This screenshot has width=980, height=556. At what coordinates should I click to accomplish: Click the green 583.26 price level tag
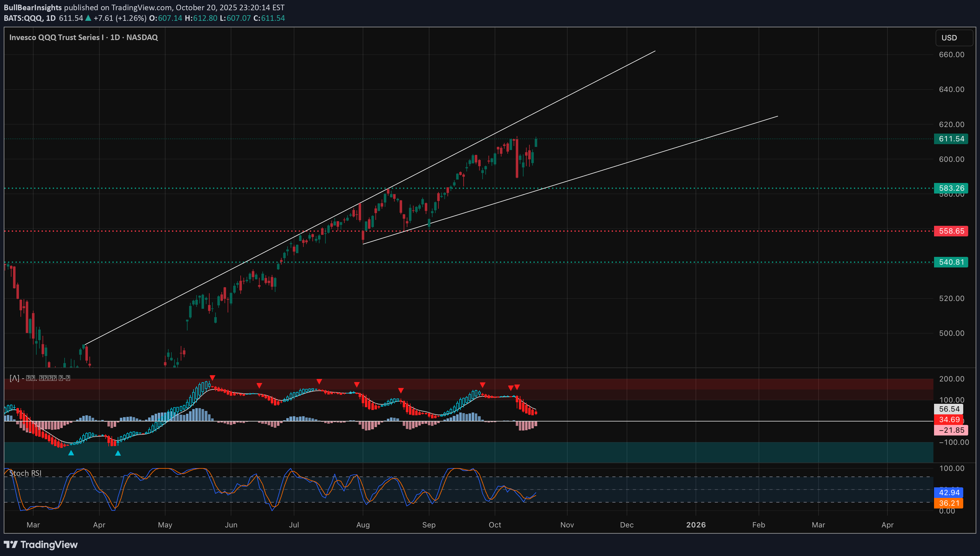pyautogui.click(x=951, y=188)
